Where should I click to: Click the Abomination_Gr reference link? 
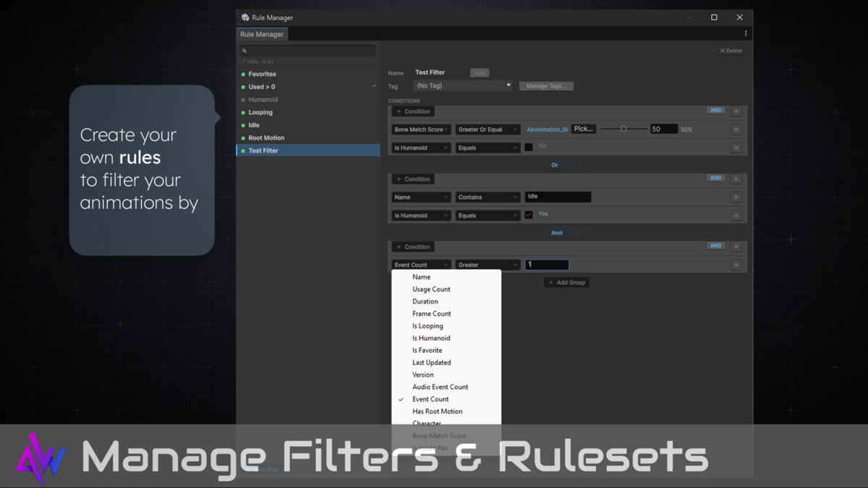(547, 129)
